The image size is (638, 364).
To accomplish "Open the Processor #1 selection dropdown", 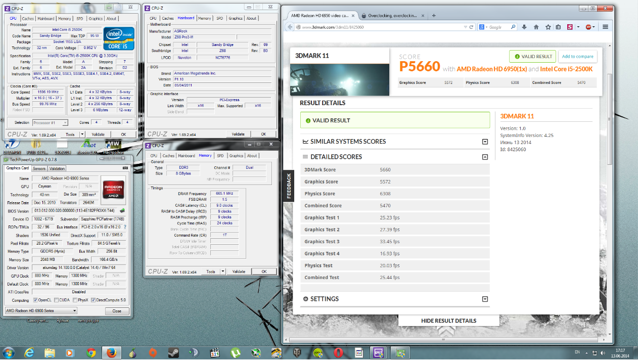I will click(50, 122).
